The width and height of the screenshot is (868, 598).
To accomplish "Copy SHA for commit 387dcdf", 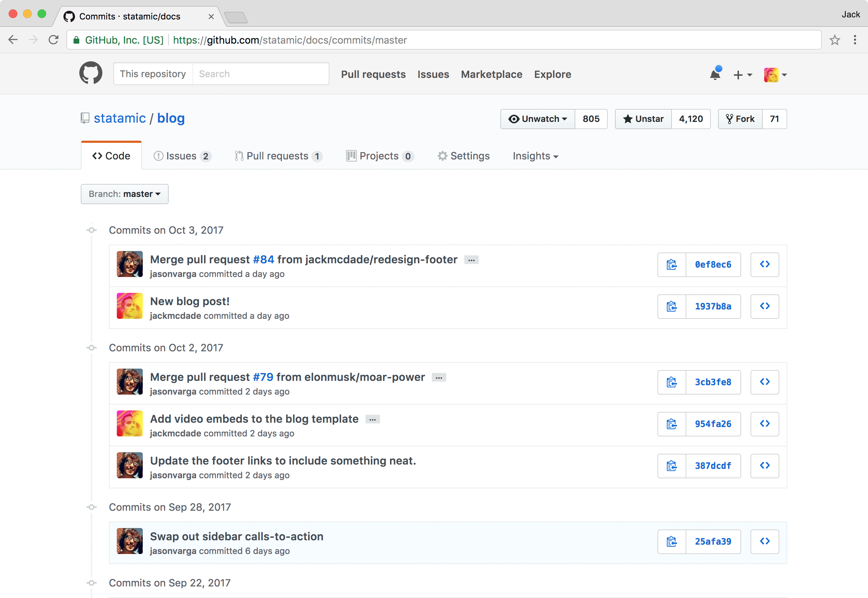I will tap(672, 466).
